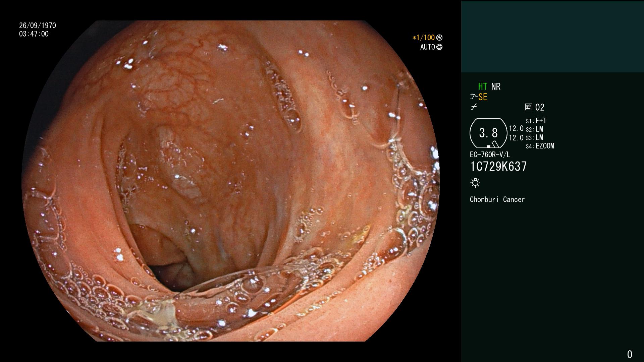This screenshot has height=362, width=644.
Task: Click the preset number 02
Action: (540, 107)
